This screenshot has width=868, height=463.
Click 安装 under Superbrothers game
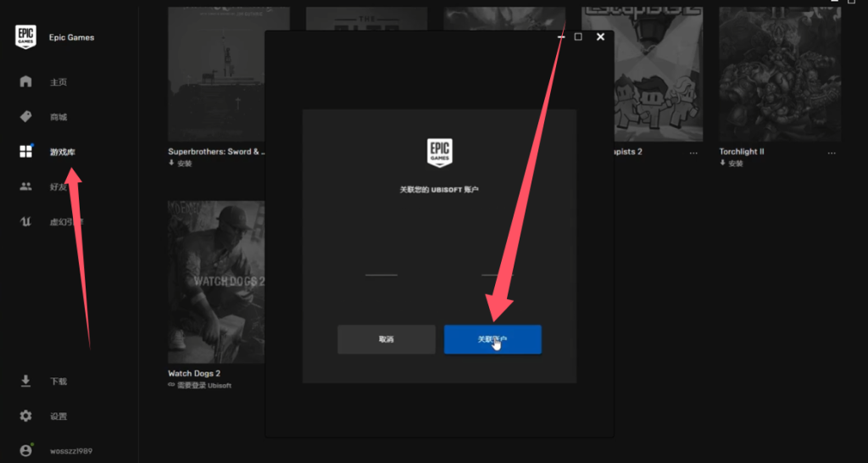click(180, 164)
